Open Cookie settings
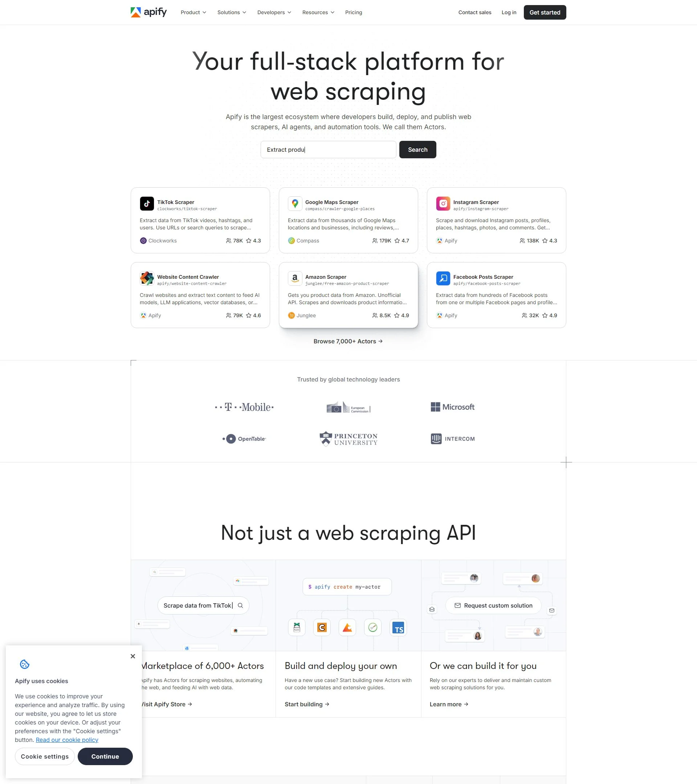697x784 pixels. pyautogui.click(x=45, y=756)
